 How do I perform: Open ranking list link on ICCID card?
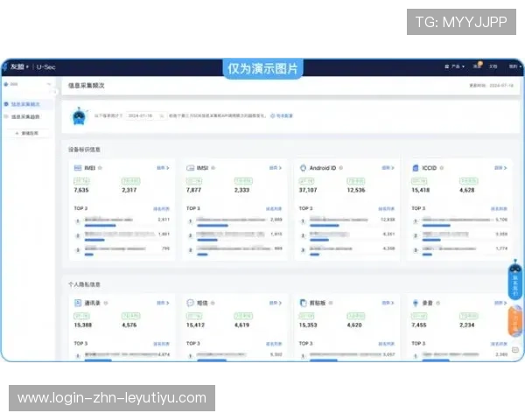(x=499, y=208)
